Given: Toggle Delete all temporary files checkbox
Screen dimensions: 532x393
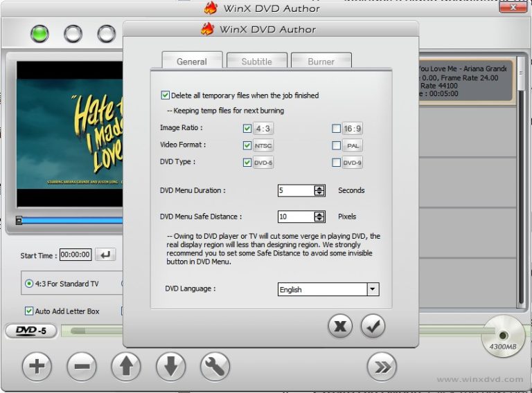Looking at the screenshot, I should point(166,95).
